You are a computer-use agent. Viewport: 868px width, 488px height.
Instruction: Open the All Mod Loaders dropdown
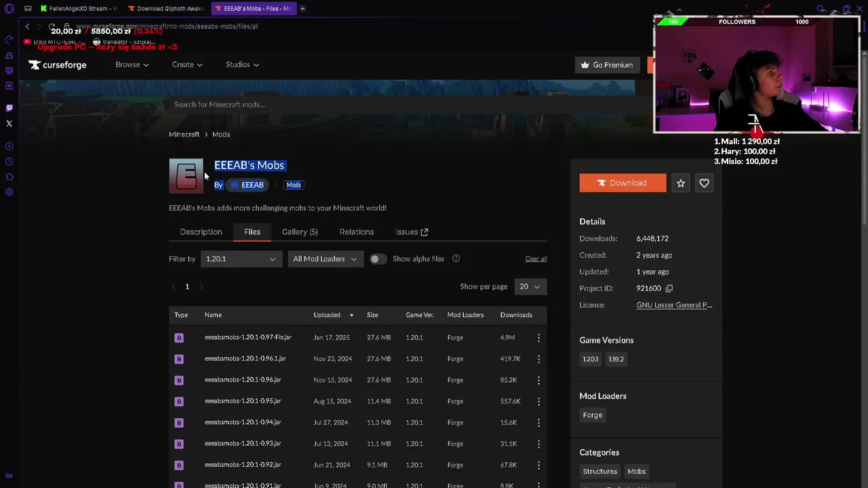point(325,259)
